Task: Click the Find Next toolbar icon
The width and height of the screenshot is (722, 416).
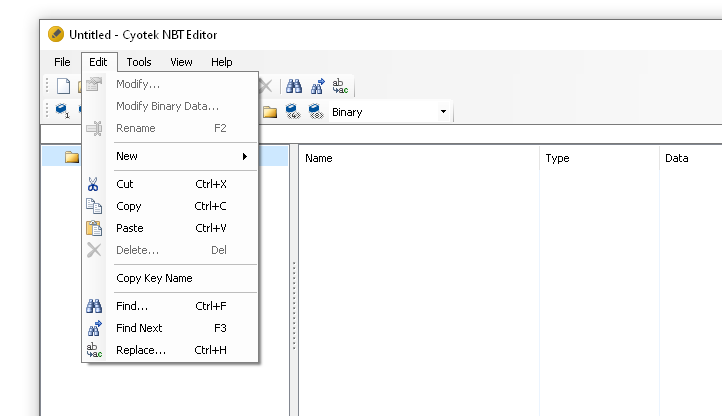Action: click(317, 86)
